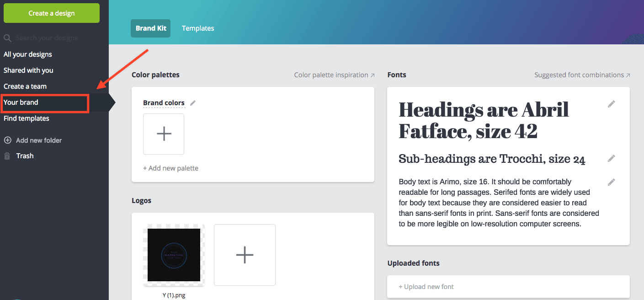Viewport: 644px width, 300px height.
Task: Click the trash can icon in sidebar
Action: coord(7,156)
